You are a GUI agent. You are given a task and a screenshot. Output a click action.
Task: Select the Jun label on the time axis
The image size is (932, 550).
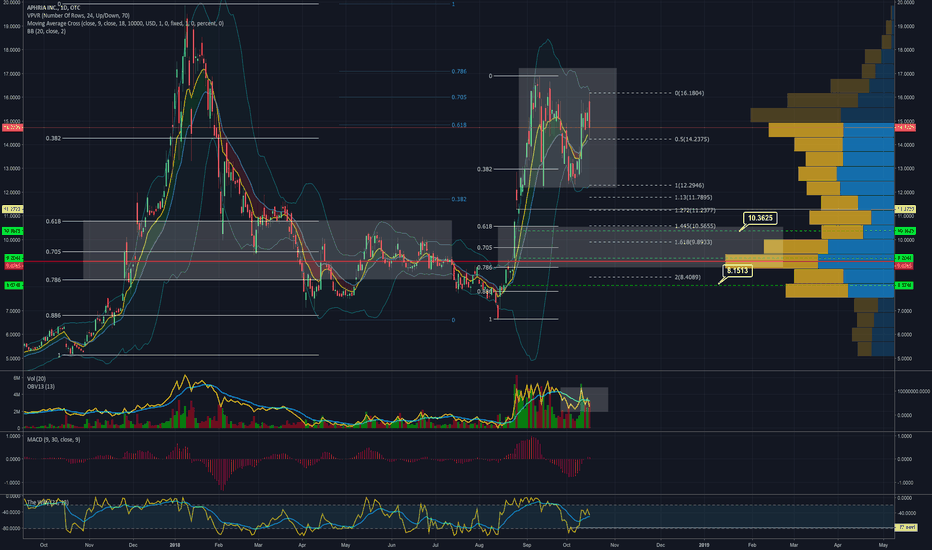tap(392, 545)
